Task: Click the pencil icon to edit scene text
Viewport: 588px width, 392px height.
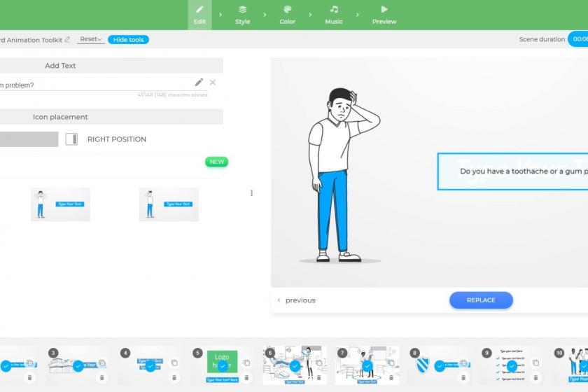Action: (x=199, y=83)
